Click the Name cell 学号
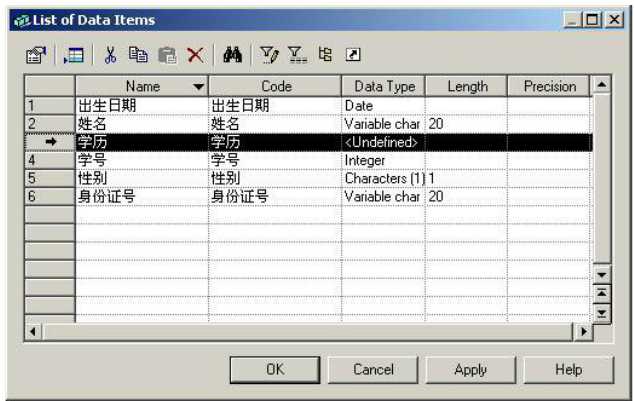This screenshot has height=401, width=634. point(142,160)
